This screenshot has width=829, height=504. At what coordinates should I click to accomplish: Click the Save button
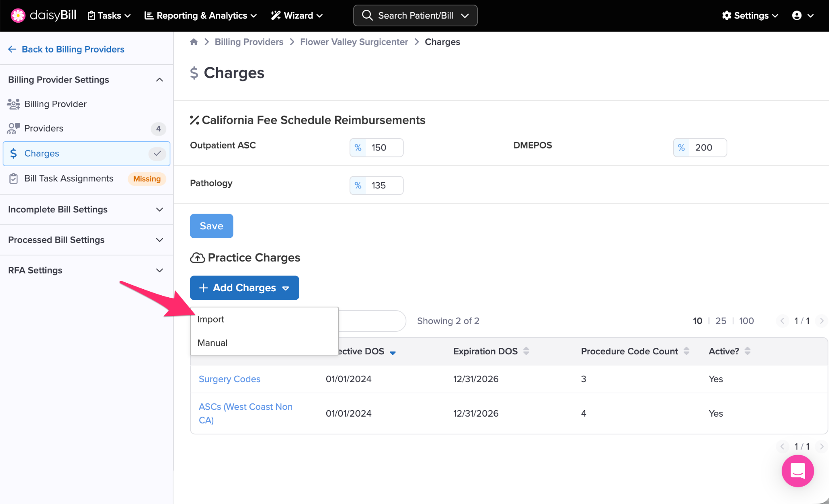point(211,226)
